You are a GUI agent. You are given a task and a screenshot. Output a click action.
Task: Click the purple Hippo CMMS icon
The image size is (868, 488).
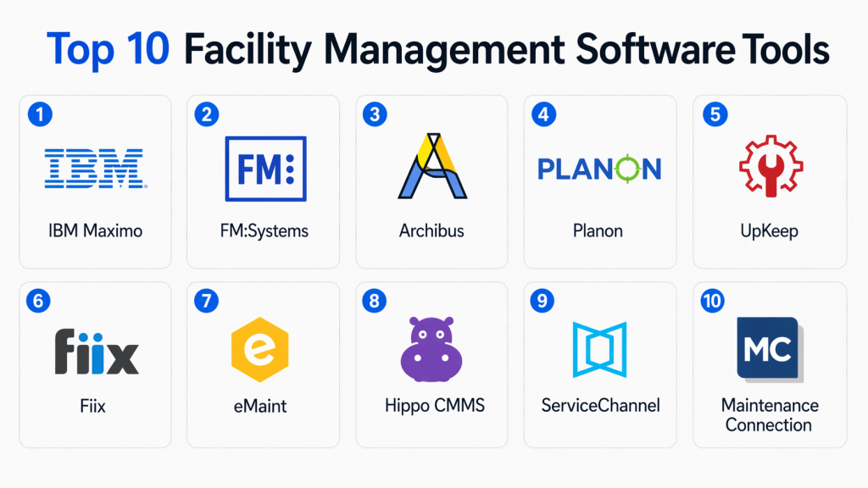tap(431, 349)
